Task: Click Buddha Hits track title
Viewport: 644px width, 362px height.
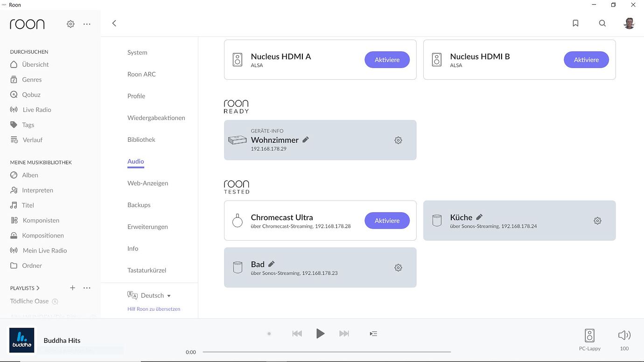Action: [x=62, y=341]
